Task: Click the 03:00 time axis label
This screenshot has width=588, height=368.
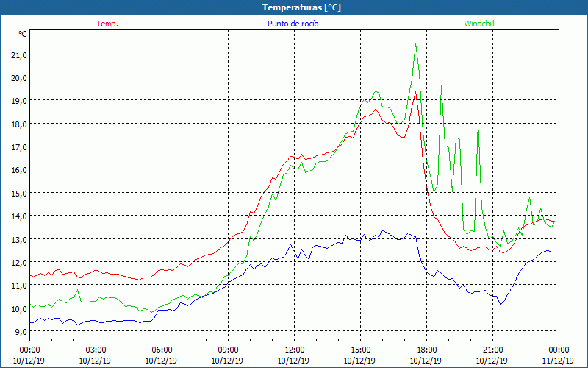Action: coord(96,350)
